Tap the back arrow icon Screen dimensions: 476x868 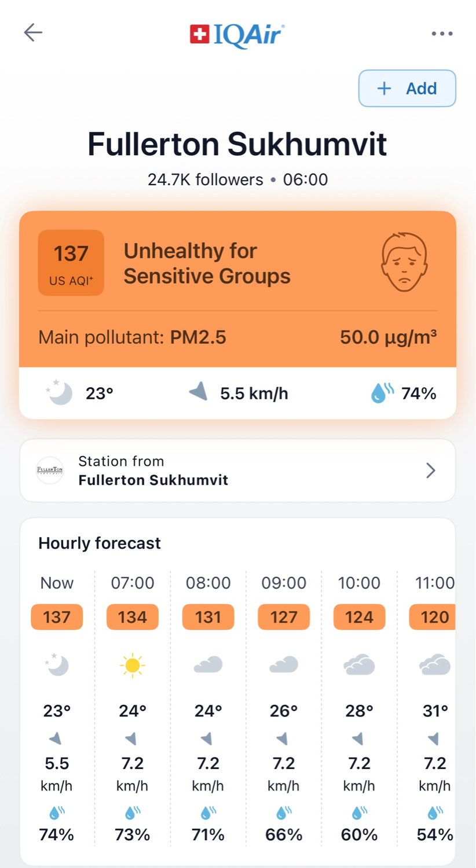point(33,32)
